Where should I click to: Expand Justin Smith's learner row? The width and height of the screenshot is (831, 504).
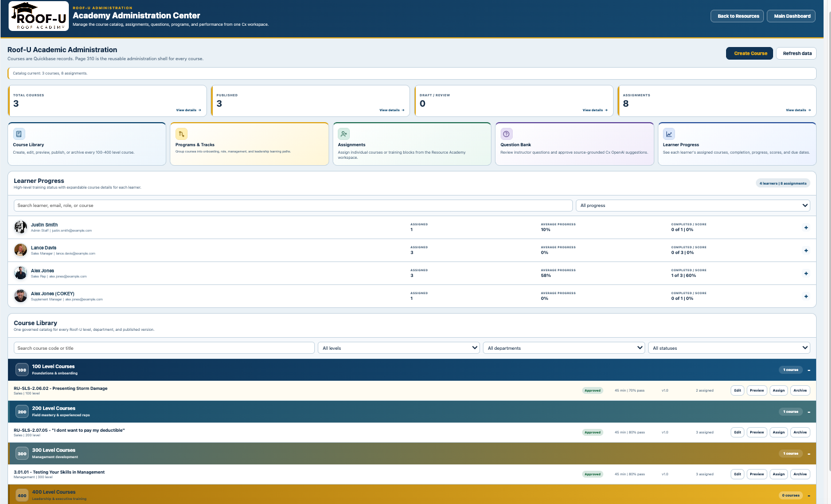(x=806, y=228)
